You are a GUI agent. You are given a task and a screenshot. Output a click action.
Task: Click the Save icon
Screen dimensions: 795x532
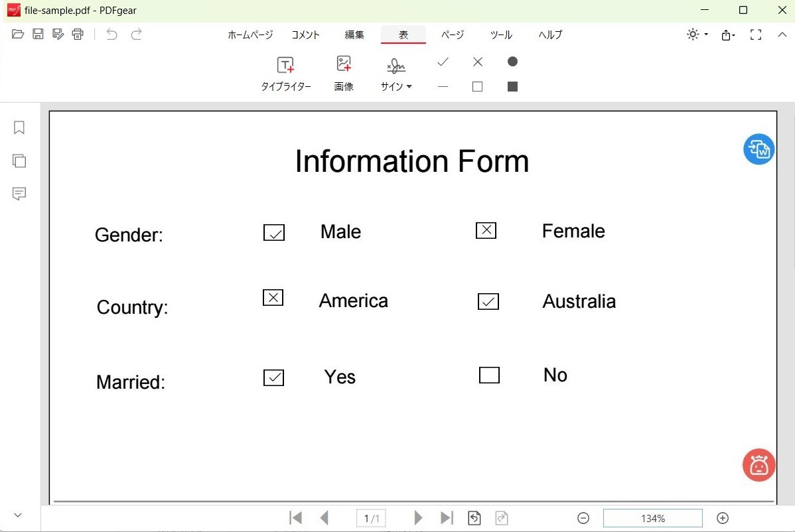pos(38,34)
